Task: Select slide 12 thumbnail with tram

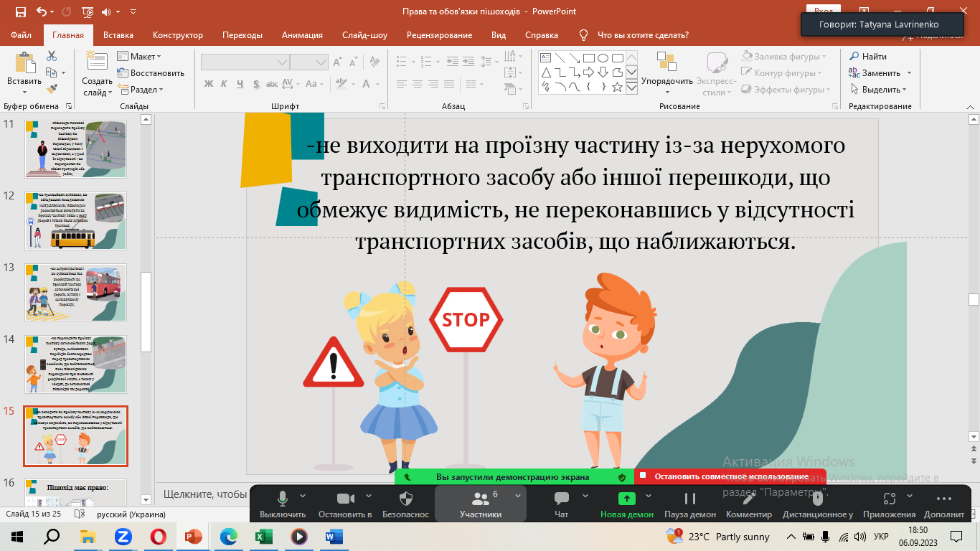Action: pos(76,221)
